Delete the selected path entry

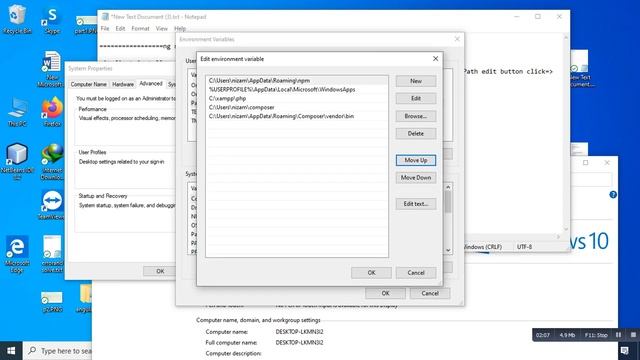416,133
